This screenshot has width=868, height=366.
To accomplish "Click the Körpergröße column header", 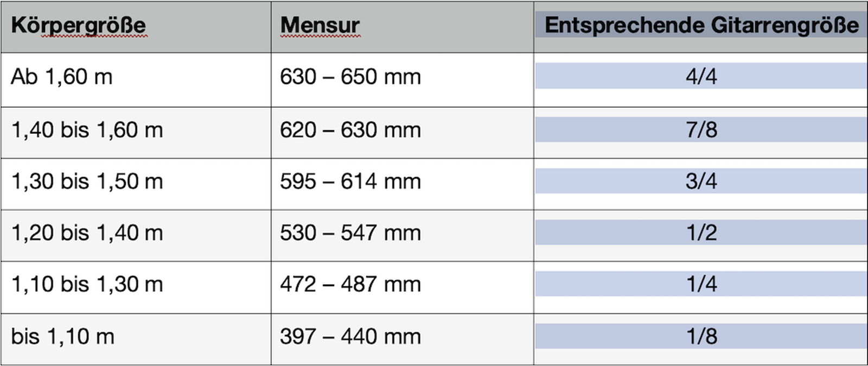I will pyautogui.click(x=79, y=25).
